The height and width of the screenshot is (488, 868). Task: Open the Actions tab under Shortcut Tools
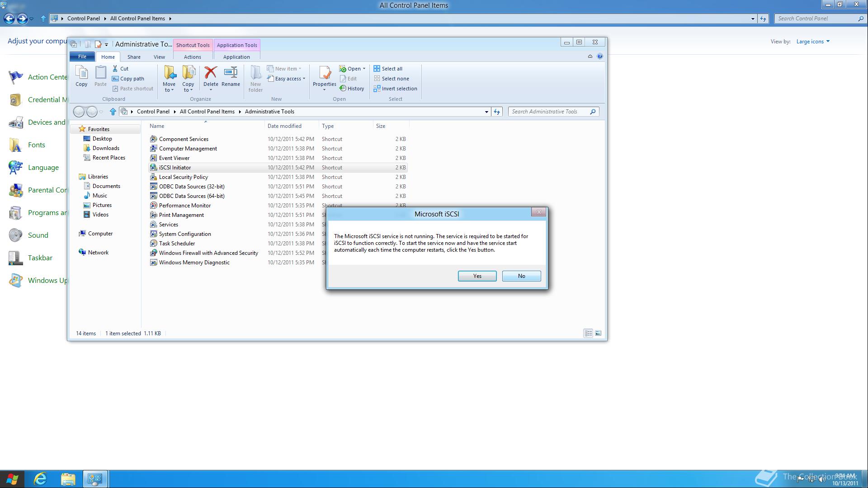[193, 57]
